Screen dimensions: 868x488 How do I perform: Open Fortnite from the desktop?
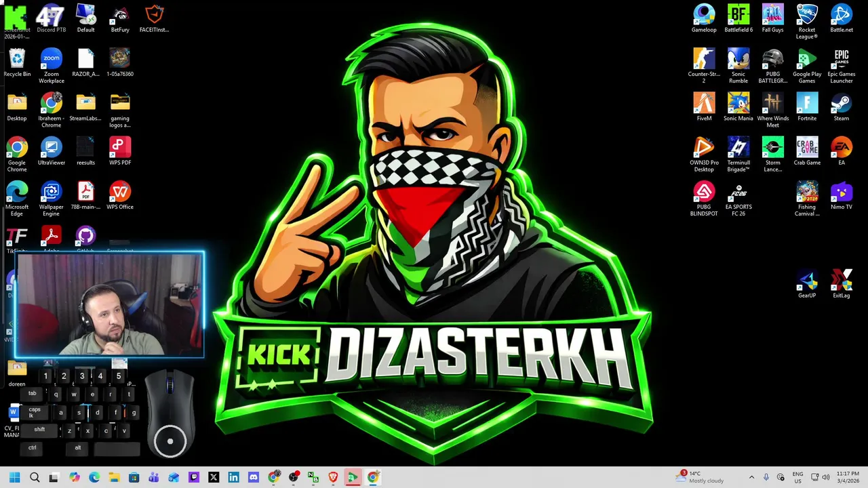tap(807, 107)
